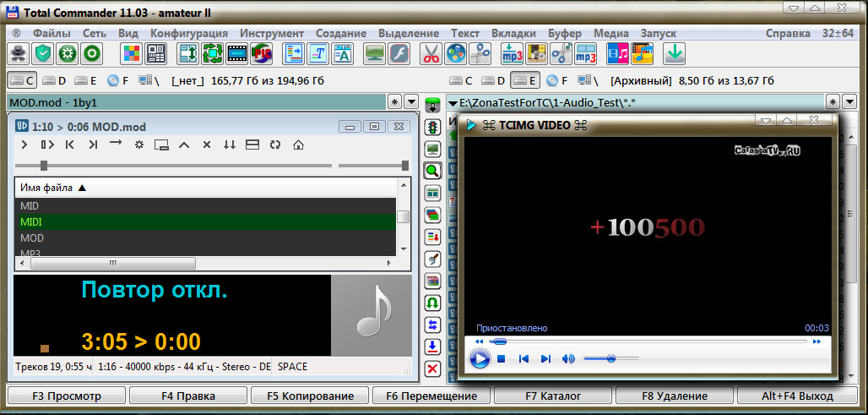Viewport: 868px width, 415px height.
Task: Open the Конфигурация menu
Action: coord(189,33)
